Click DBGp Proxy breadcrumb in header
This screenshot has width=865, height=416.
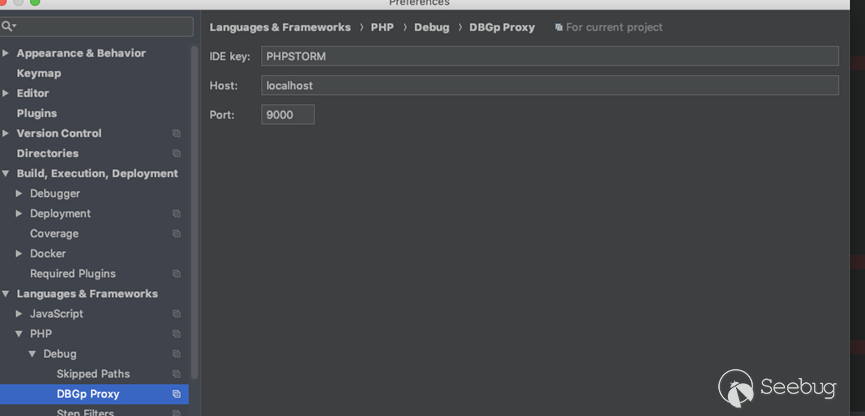coord(502,27)
